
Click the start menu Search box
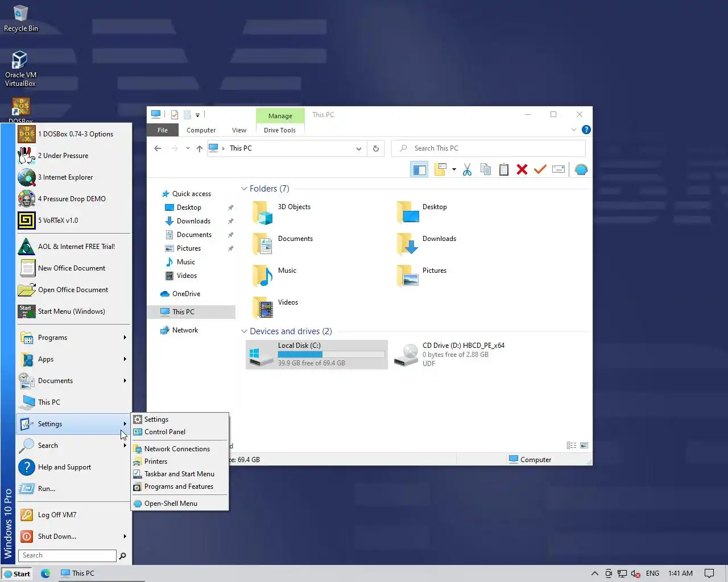68,556
